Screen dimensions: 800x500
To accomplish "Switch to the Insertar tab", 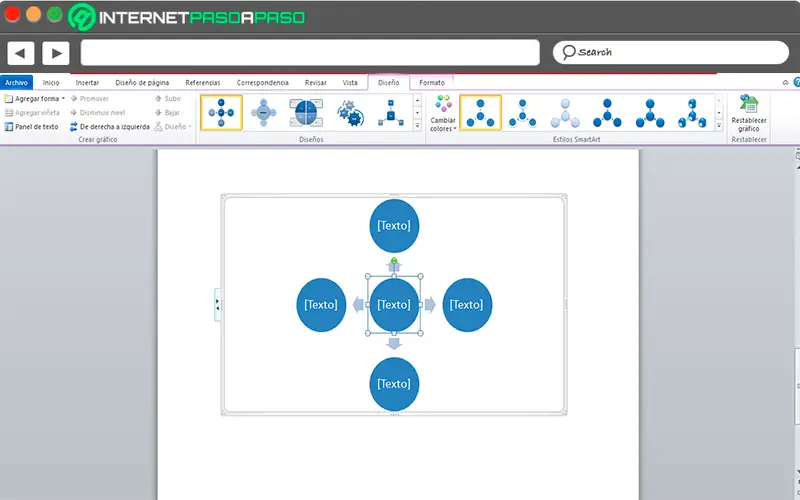I will tap(87, 83).
